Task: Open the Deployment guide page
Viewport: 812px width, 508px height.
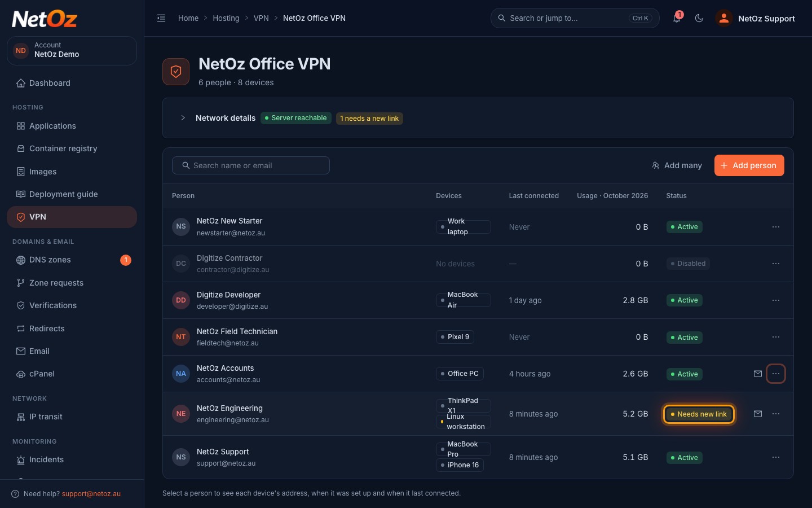Action: (72, 194)
